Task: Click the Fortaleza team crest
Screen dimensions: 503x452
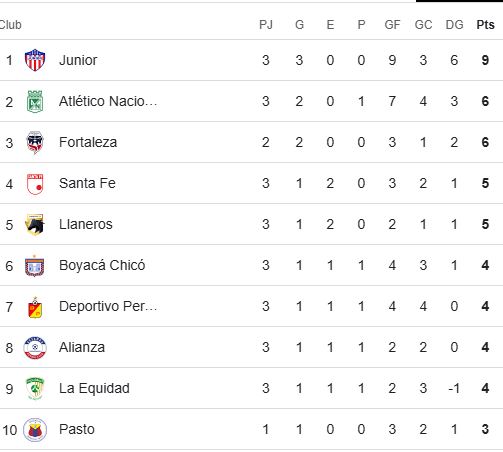Action: coord(35,142)
